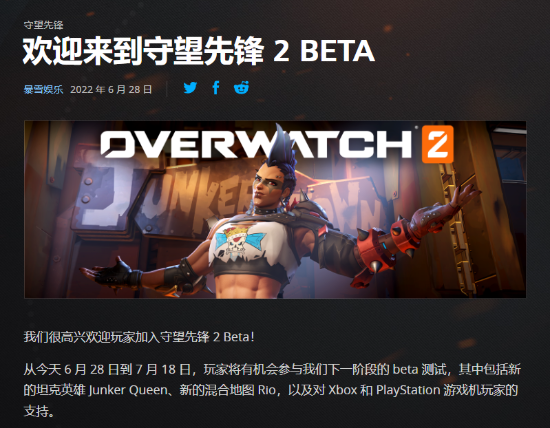Image resolution: width=550 pixels, height=428 pixels.
Task: Click the word PlayStation in paragraph
Action: [408, 390]
